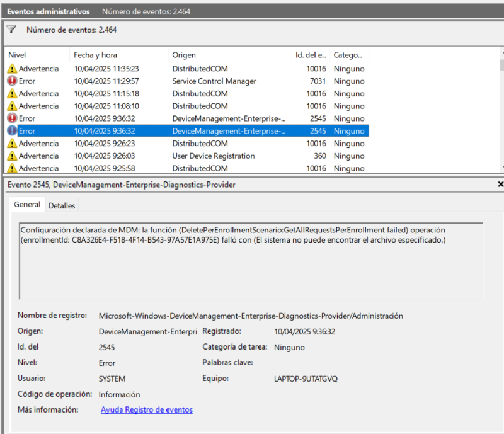Close the event details preview pane
Viewport: 504px width, 434px height.
point(500,184)
